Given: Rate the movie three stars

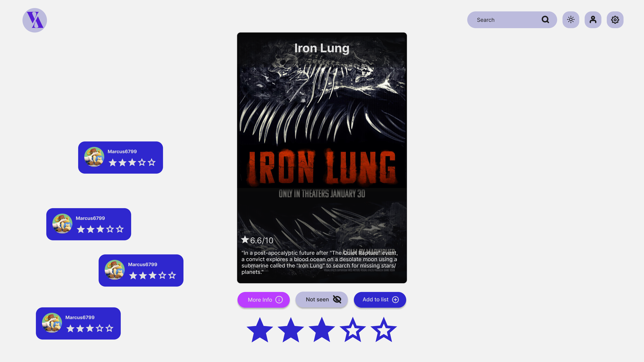Looking at the screenshot, I should pos(322,330).
